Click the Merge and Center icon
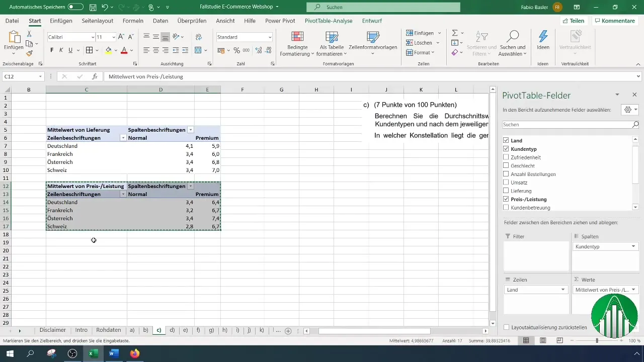This screenshot has height=362, width=644. 198,50
